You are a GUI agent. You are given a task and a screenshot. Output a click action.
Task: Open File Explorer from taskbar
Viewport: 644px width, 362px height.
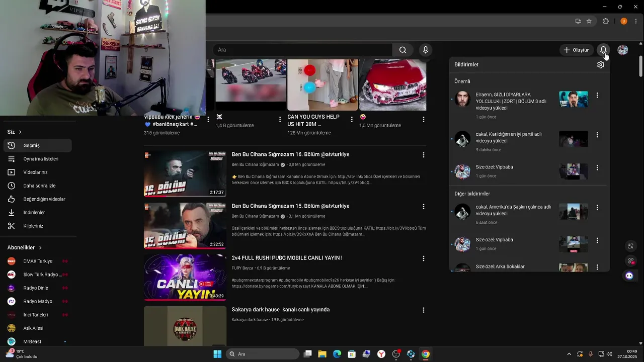(323, 354)
